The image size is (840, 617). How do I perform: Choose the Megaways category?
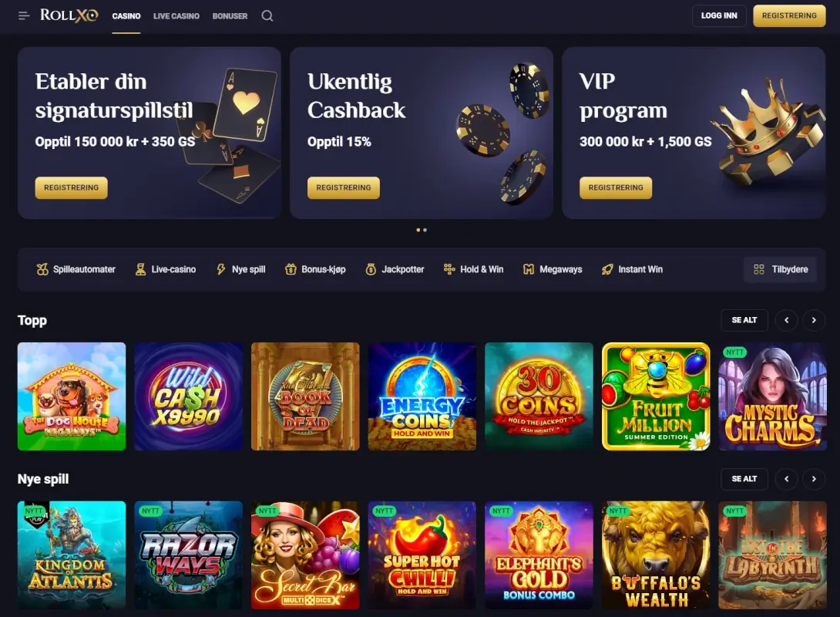coord(553,269)
